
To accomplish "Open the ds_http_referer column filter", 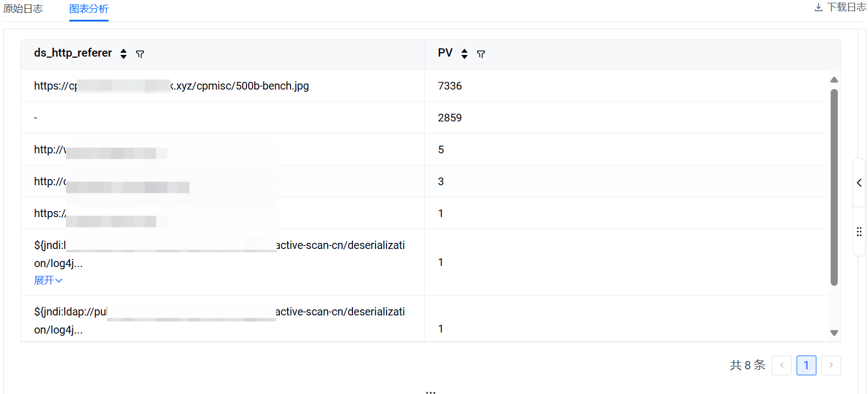I will [140, 54].
